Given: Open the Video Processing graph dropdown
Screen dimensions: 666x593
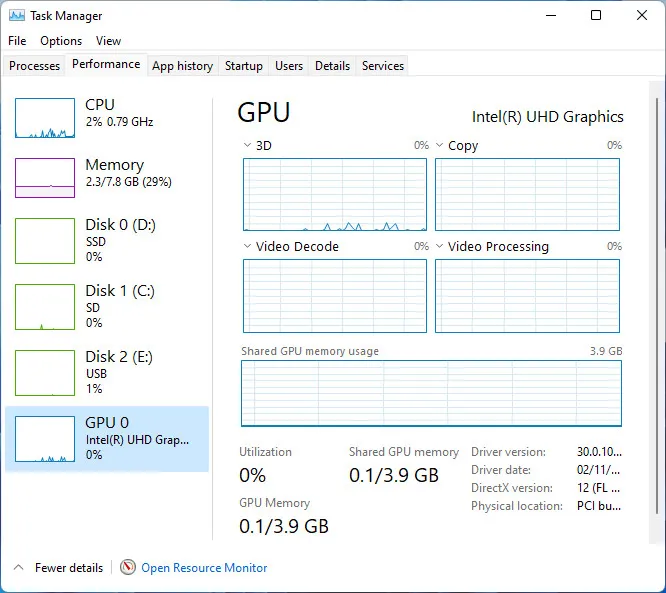Looking at the screenshot, I should pyautogui.click(x=440, y=247).
